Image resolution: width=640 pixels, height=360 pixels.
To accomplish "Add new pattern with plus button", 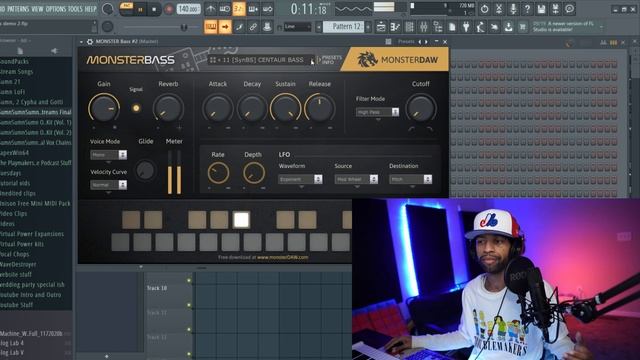I will 368,27.
